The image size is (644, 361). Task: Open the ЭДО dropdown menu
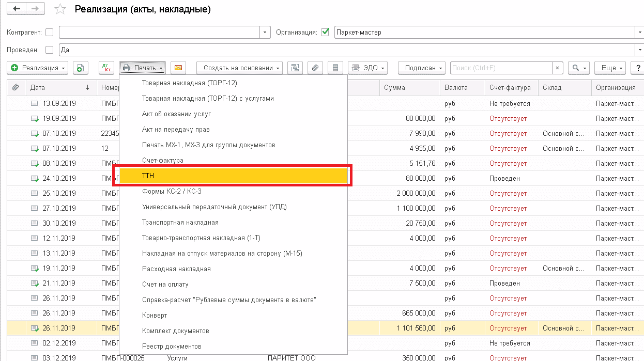click(367, 68)
